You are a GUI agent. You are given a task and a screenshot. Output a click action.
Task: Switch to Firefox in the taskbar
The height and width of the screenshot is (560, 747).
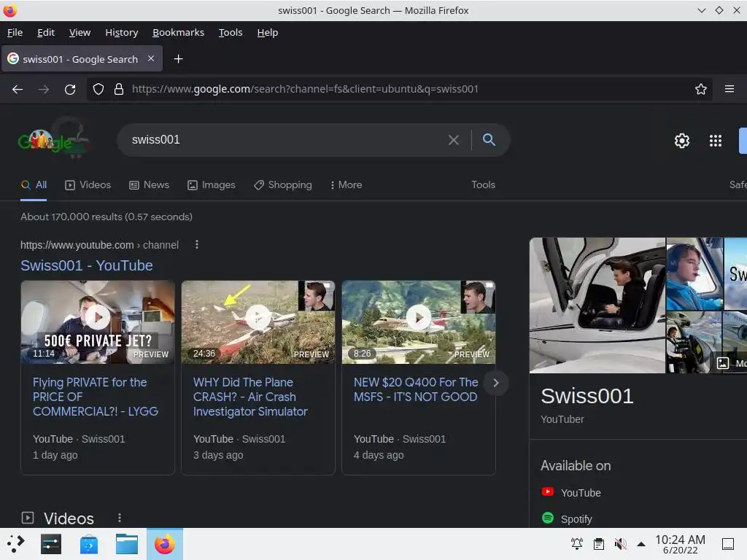165,544
